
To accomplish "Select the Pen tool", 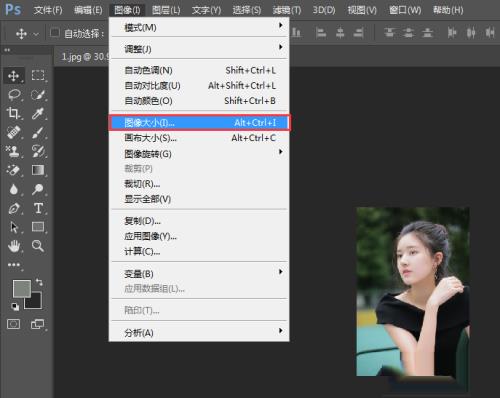I will [x=14, y=208].
